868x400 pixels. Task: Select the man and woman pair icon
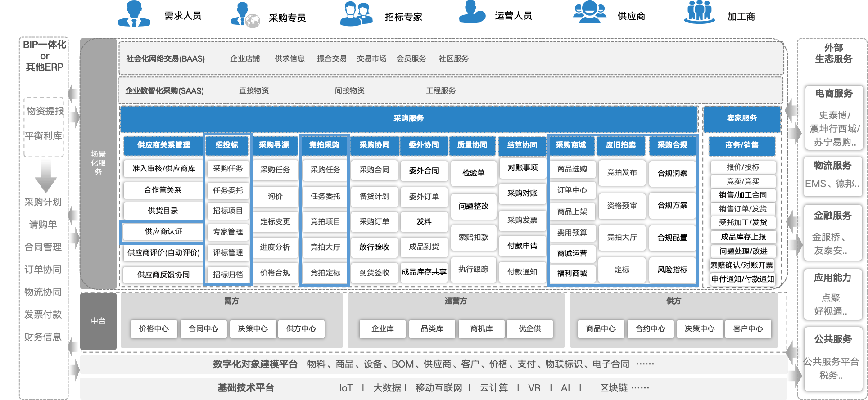coord(356,14)
